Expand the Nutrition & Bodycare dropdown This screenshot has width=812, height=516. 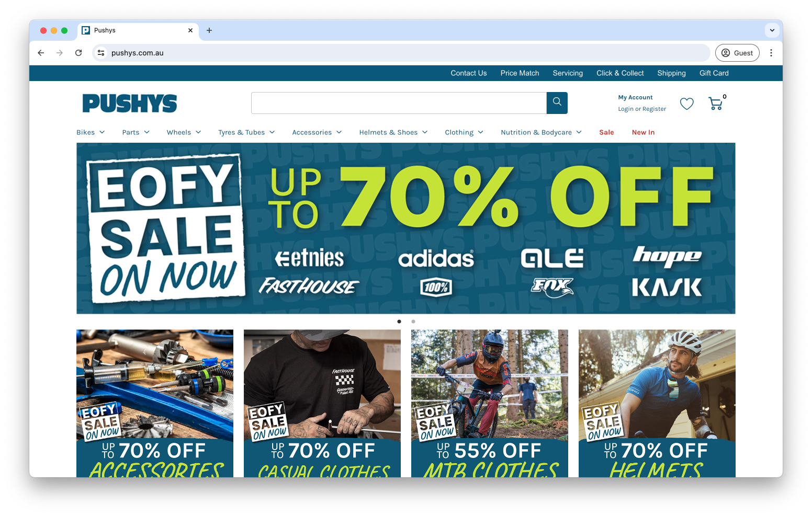541,132
